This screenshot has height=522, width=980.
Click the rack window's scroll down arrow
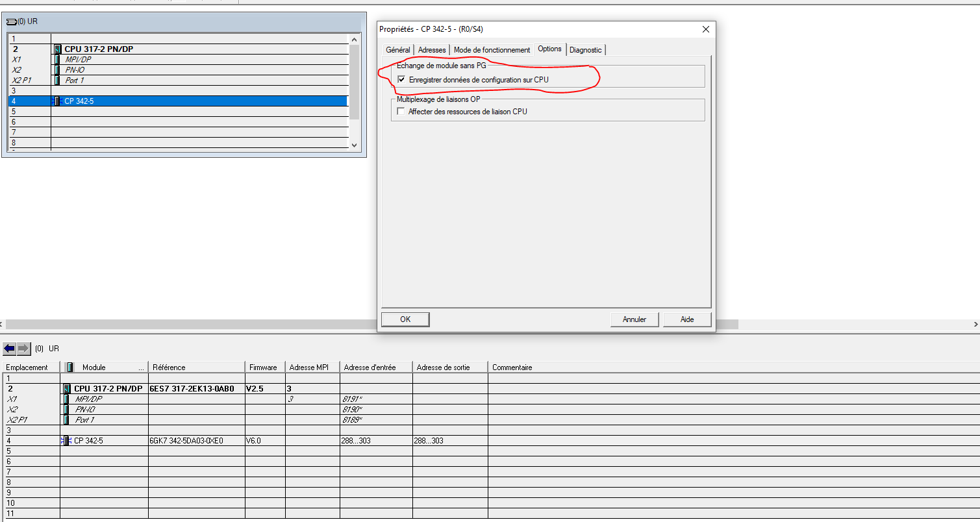tap(355, 145)
